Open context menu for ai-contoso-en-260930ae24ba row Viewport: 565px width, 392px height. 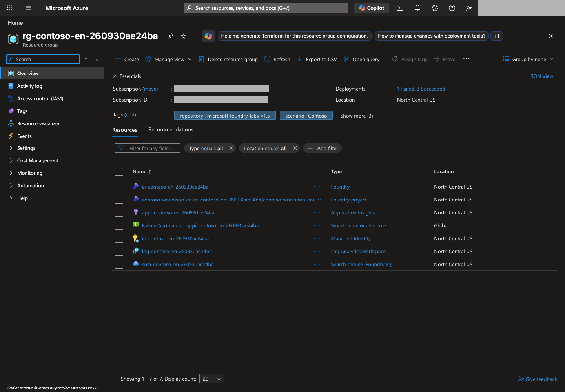(x=317, y=187)
